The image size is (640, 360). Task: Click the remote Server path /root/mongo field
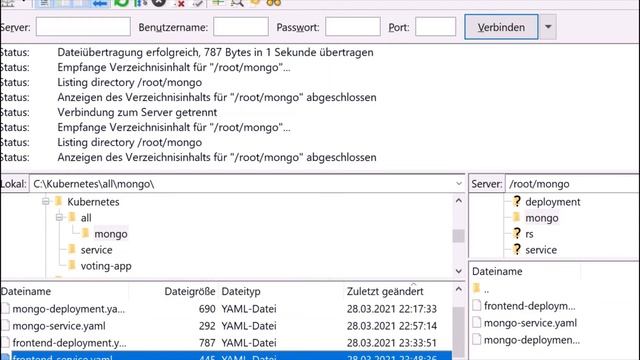(x=573, y=184)
